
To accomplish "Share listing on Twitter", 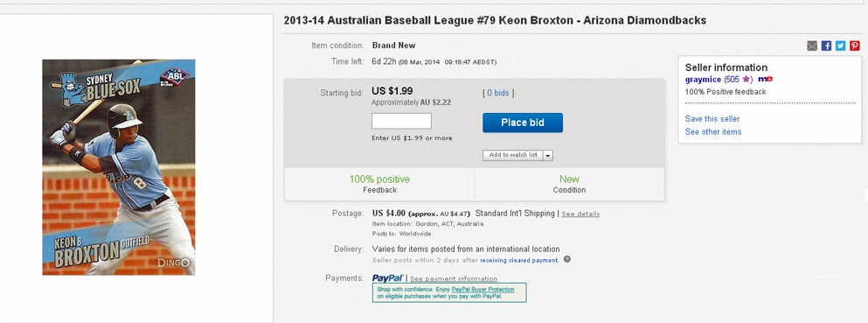I will pos(840,46).
